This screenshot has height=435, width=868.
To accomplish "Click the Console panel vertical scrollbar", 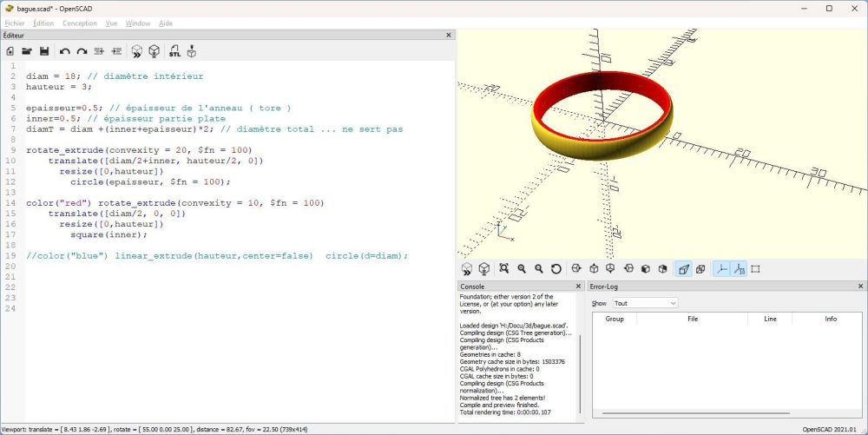I will [580, 373].
